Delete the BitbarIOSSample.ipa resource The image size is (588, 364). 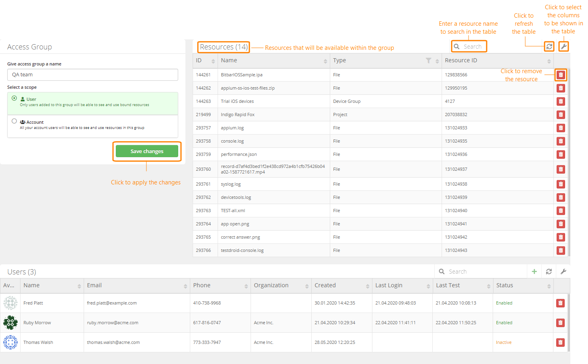[x=561, y=75]
